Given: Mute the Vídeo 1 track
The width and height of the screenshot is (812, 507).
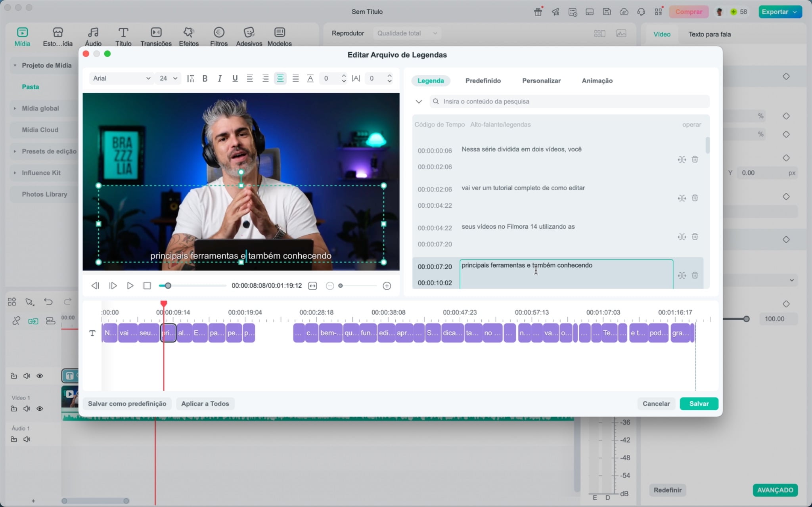Looking at the screenshot, I should tap(27, 409).
